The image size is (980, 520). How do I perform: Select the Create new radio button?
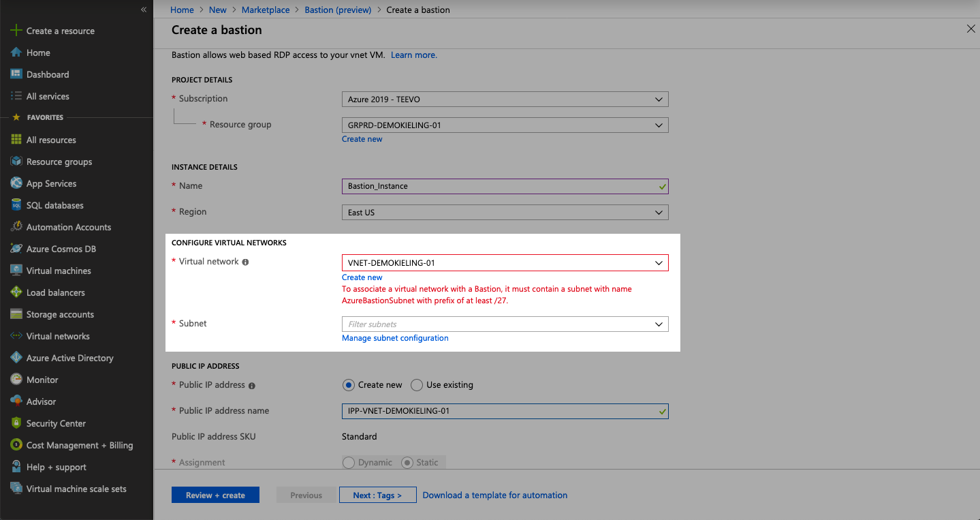pyautogui.click(x=349, y=385)
